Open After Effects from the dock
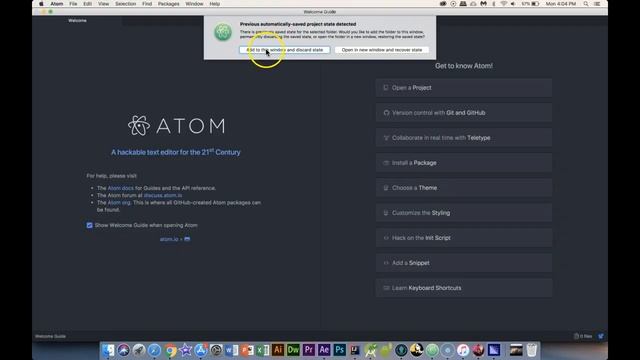 pos(324,350)
